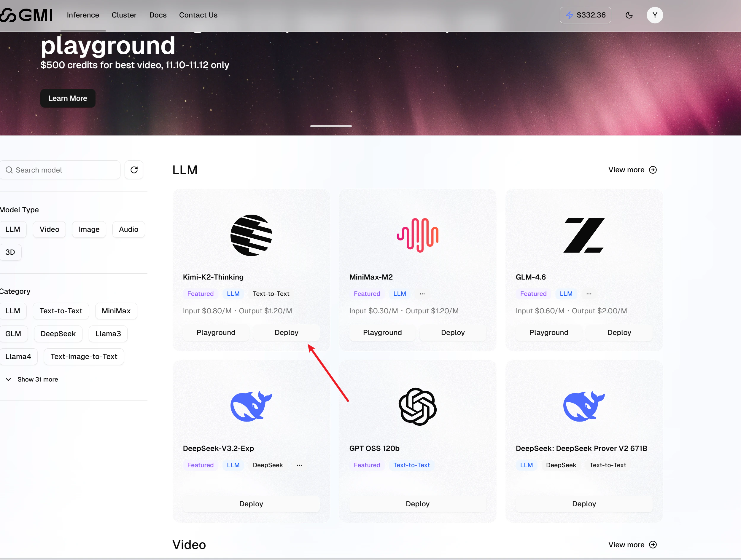Open Playground for GLM-4.6

click(549, 332)
